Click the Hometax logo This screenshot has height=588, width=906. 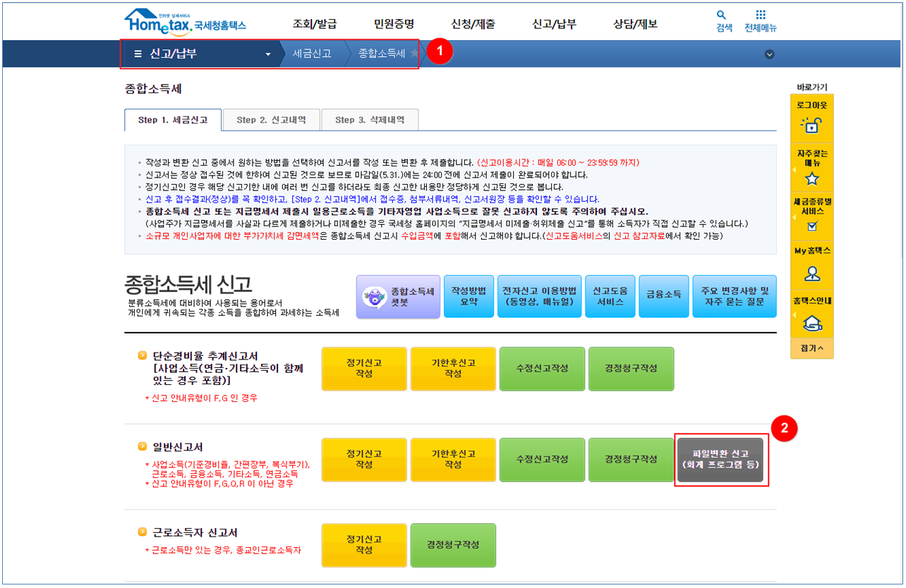click(x=185, y=22)
